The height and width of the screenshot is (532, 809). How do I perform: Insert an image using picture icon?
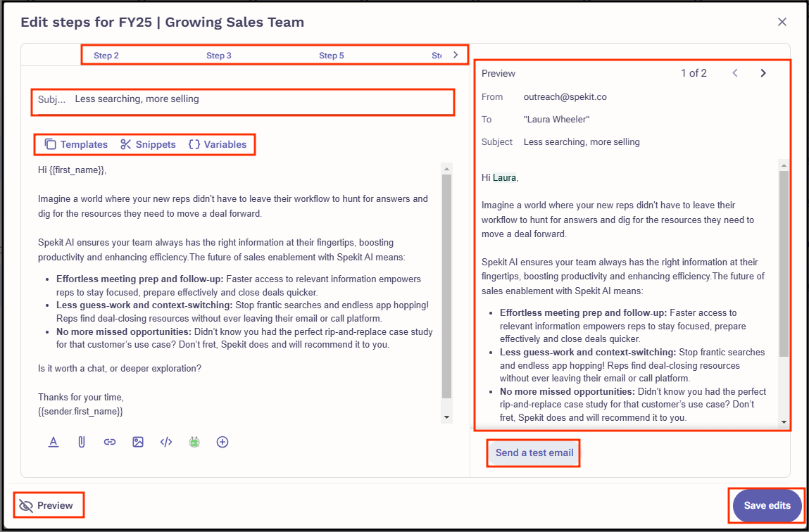point(138,442)
